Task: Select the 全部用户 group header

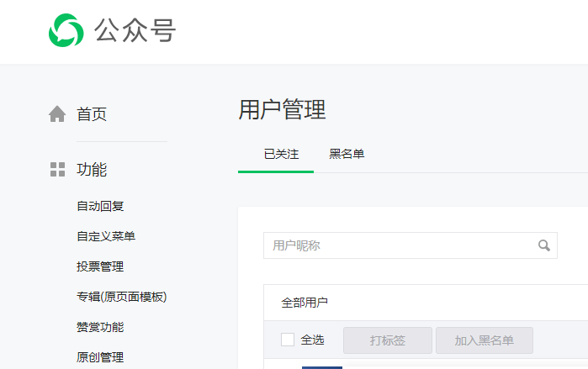Action: (305, 303)
